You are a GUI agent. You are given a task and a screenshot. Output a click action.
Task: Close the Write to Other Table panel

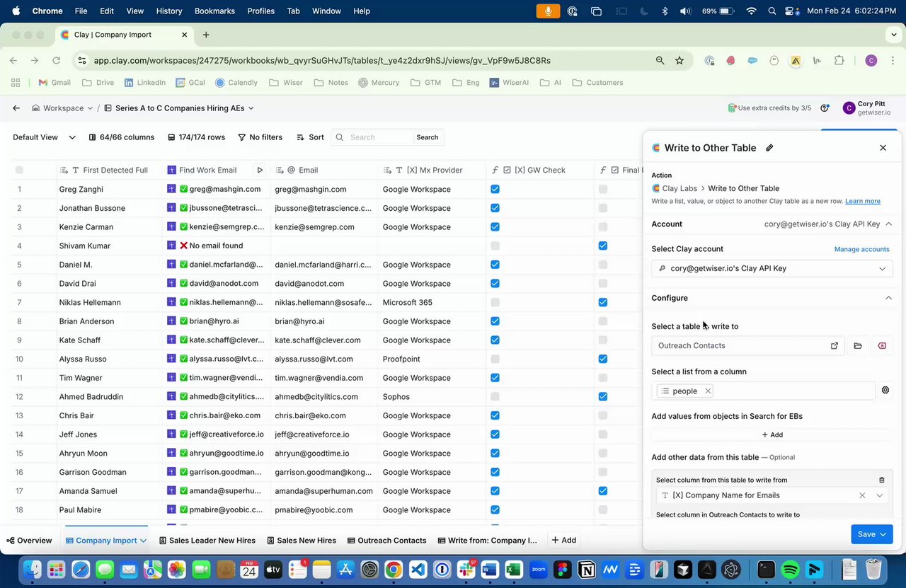click(883, 148)
